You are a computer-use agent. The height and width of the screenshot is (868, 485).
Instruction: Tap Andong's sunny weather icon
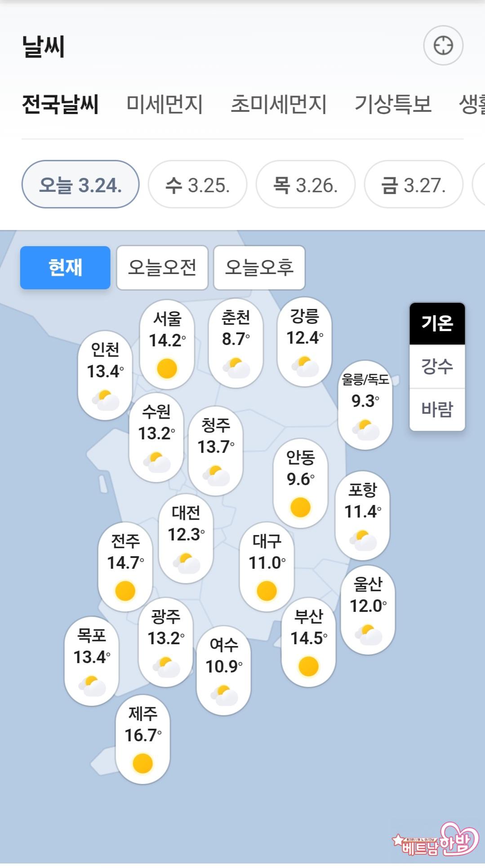(x=300, y=508)
